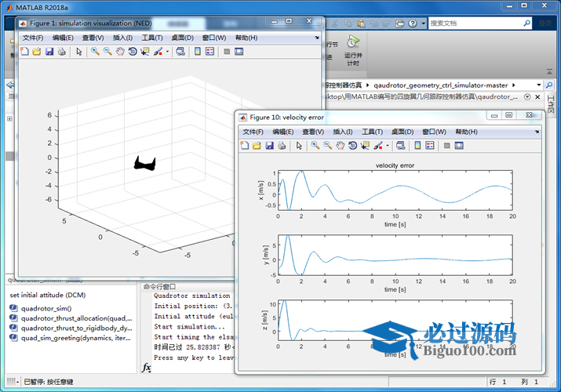Viewport: 561px width, 392px height.
Task: Click Link Plot icon in Figure 1 toolbar
Action: [180, 52]
